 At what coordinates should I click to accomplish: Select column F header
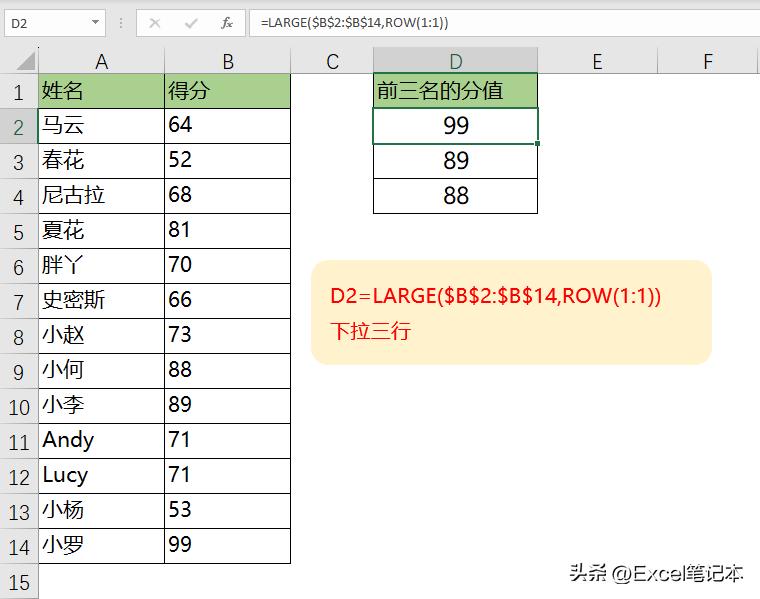pos(708,61)
